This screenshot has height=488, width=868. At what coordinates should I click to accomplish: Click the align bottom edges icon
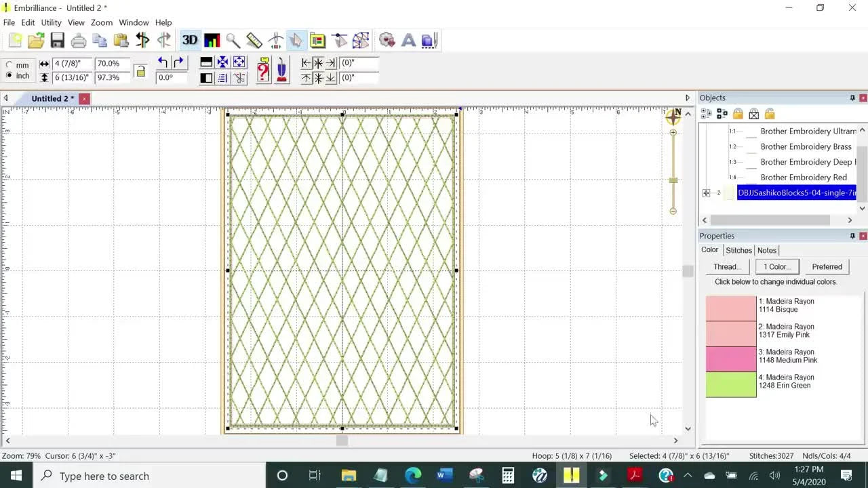(x=330, y=78)
